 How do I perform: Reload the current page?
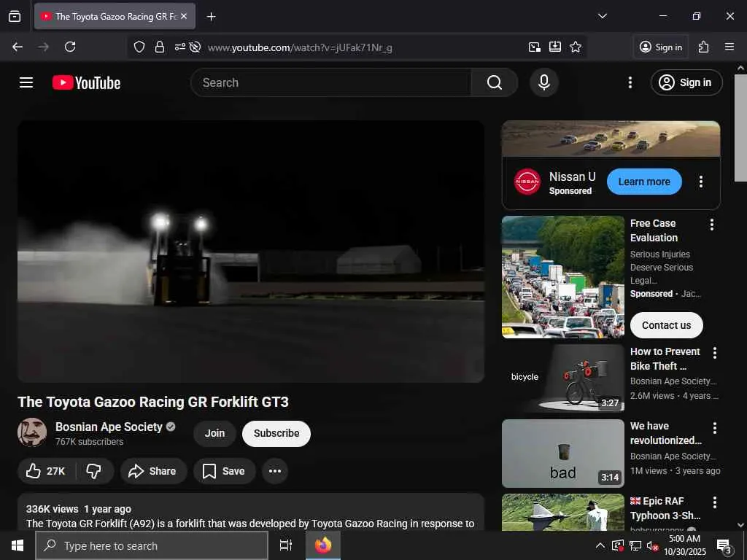70,47
